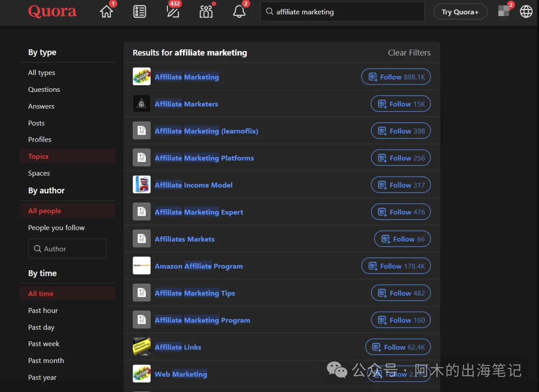Image resolution: width=539 pixels, height=392 pixels.
Task: Follow the Affiliate Marketing topic 888.1K
Action: coord(396,77)
